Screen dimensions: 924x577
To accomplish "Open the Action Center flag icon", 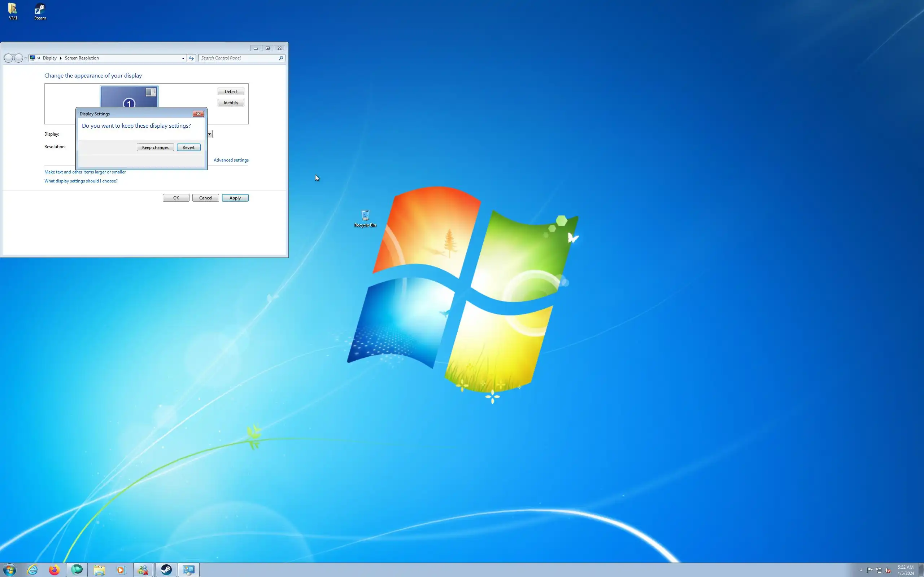I will (x=870, y=570).
